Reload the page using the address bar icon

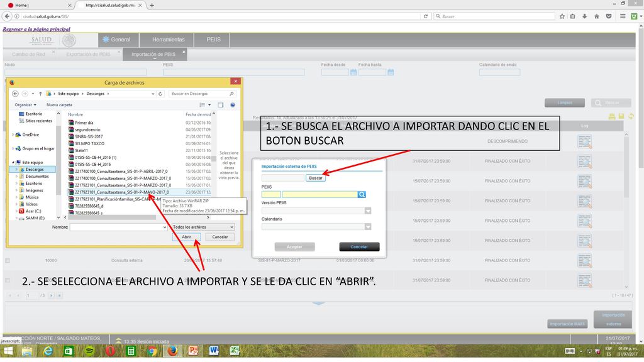click(426, 16)
